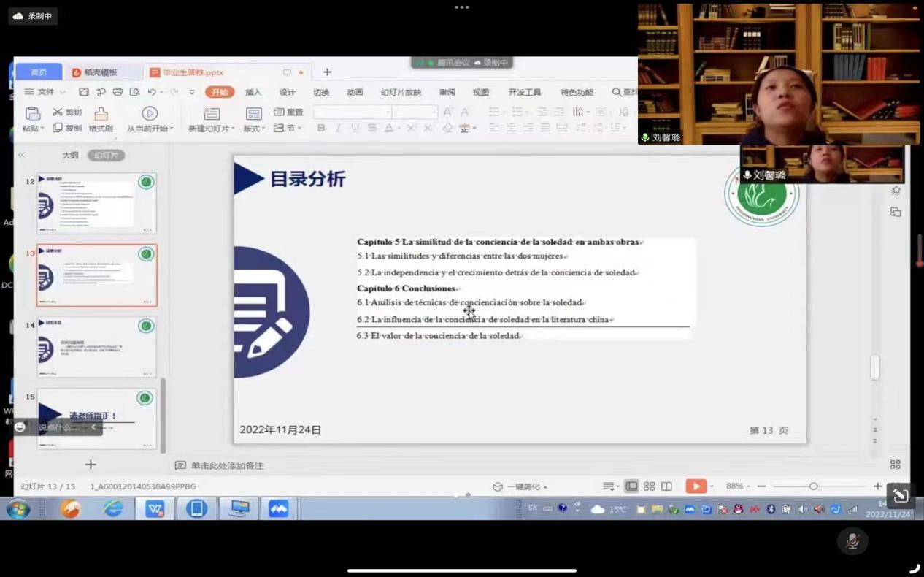Click 一键美化 one-click beautify button
This screenshot has height=577, width=924.
(521, 487)
